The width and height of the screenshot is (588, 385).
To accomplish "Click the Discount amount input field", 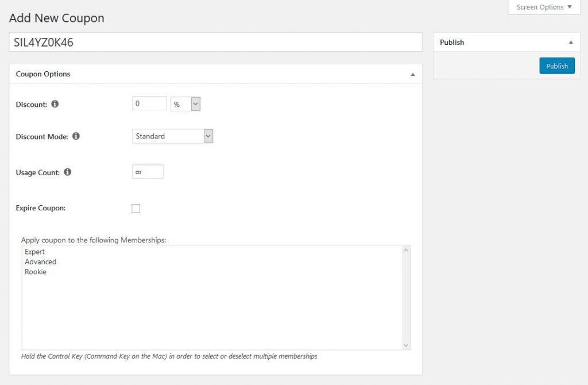I will tap(149, 103).
